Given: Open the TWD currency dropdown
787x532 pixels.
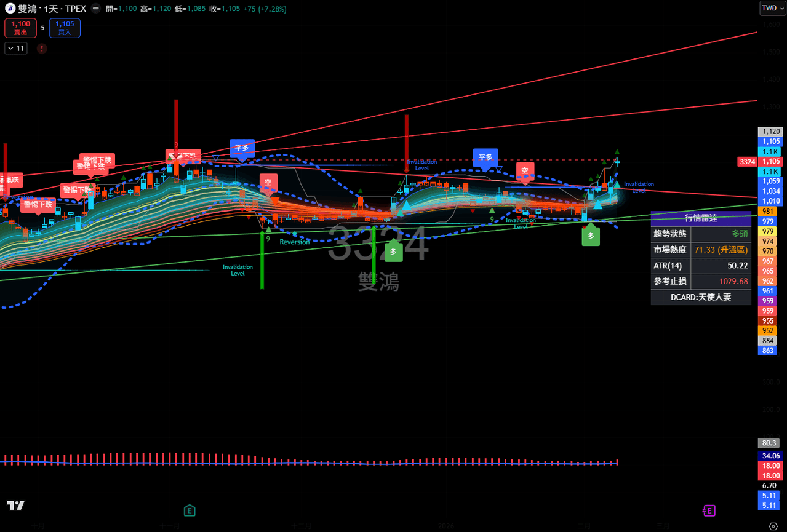Looking at the screenshot, I should 772,8.
